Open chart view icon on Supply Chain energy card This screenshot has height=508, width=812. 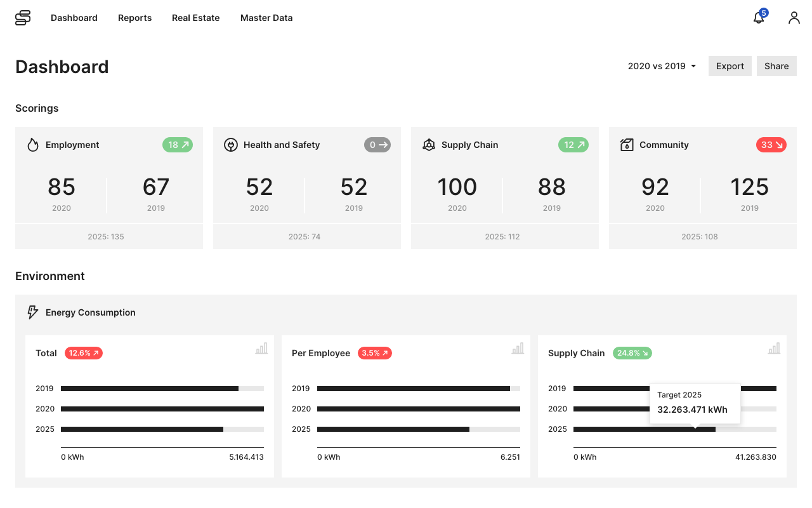pyautogui.click(x=774, y=348)
